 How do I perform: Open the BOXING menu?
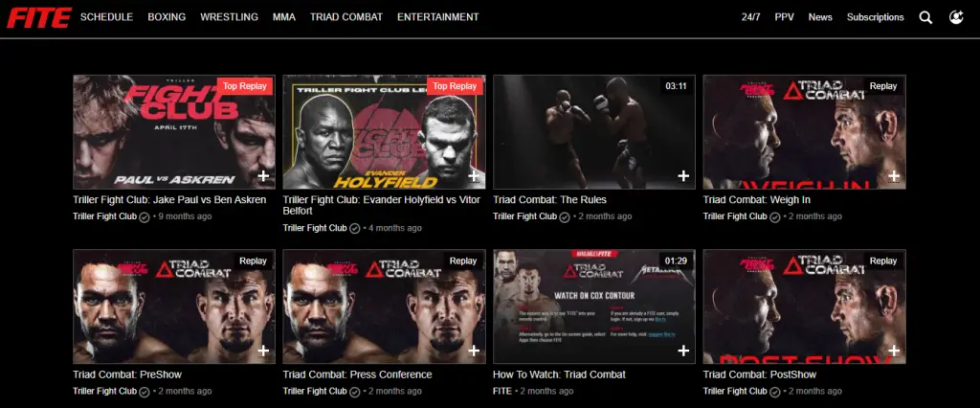click(167, 17)
